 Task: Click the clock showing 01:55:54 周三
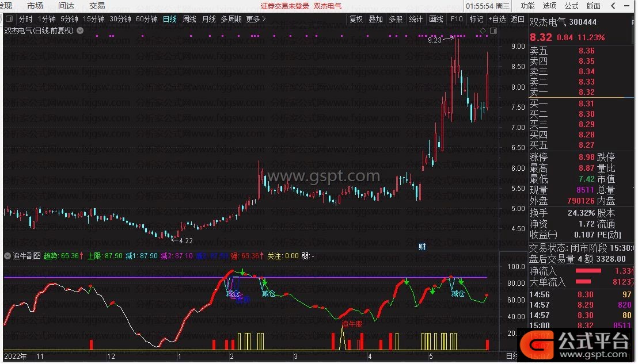coord(488,6)
